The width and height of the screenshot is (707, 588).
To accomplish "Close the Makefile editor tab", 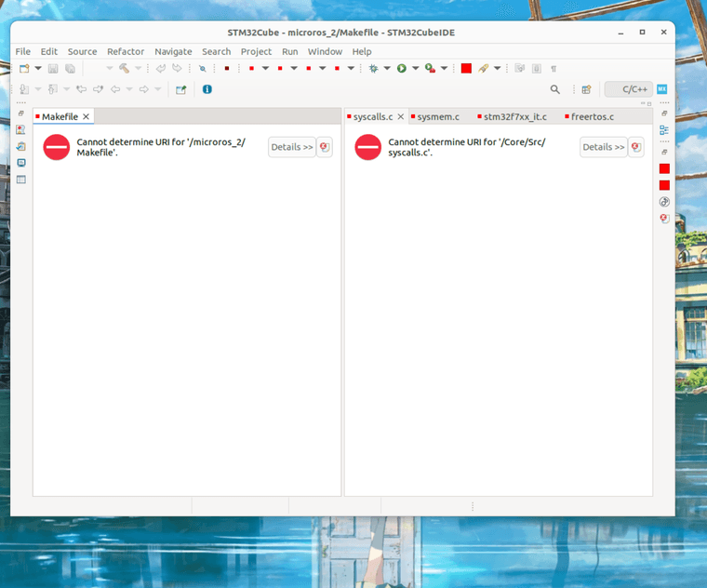I will click(86, 117).
